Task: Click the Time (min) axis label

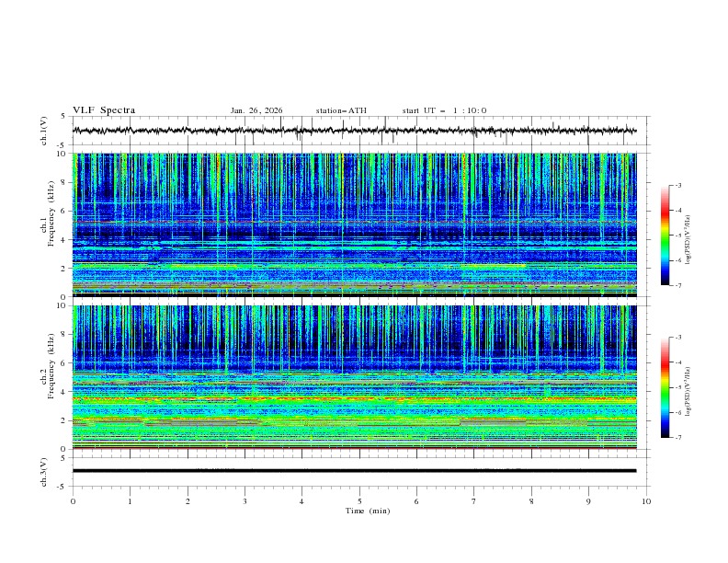Action: 367,511
